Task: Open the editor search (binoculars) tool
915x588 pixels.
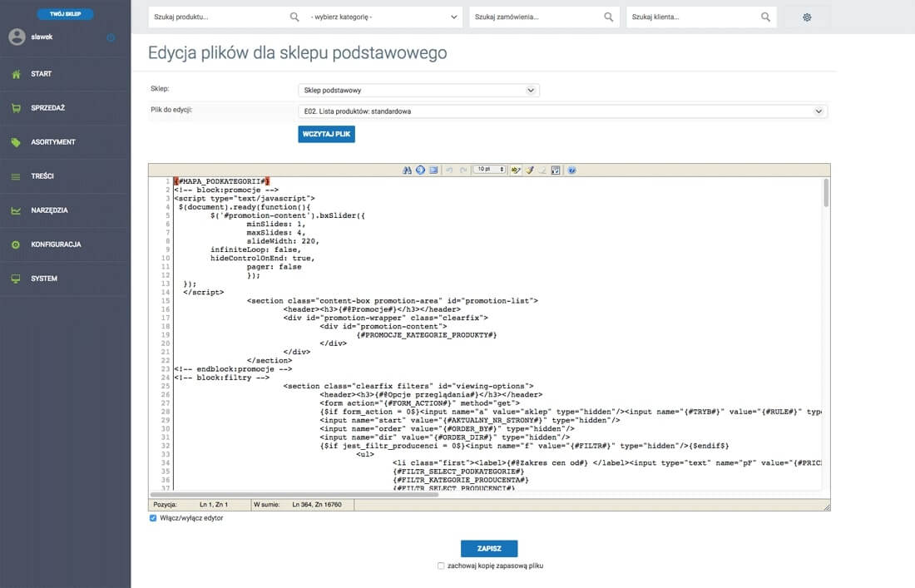Action: [x=407, y=170]
